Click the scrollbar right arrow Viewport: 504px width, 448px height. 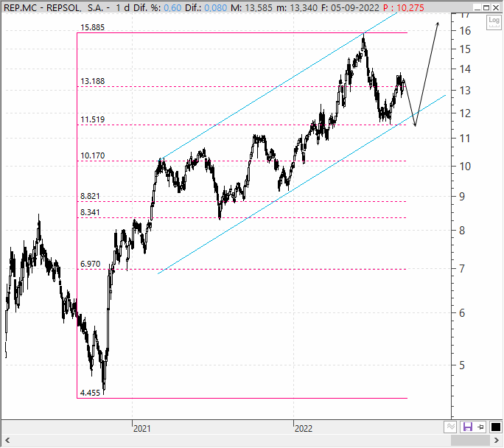coord(497,440)
